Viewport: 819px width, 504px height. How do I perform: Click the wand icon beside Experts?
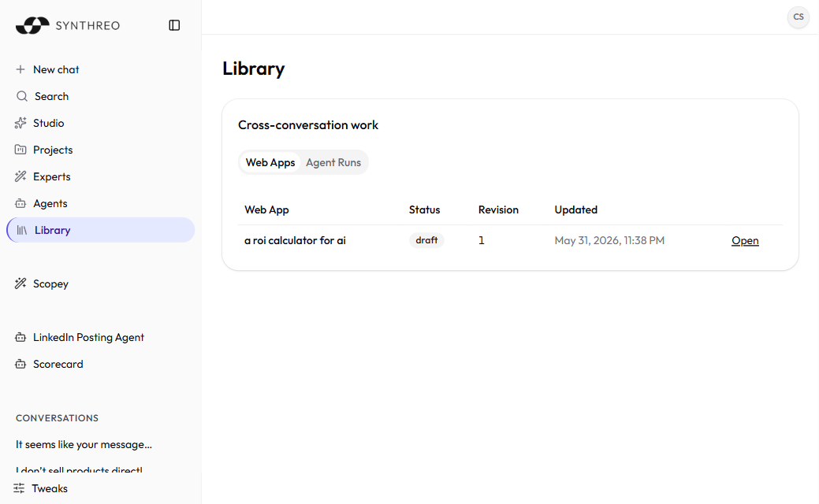[20, 176]
